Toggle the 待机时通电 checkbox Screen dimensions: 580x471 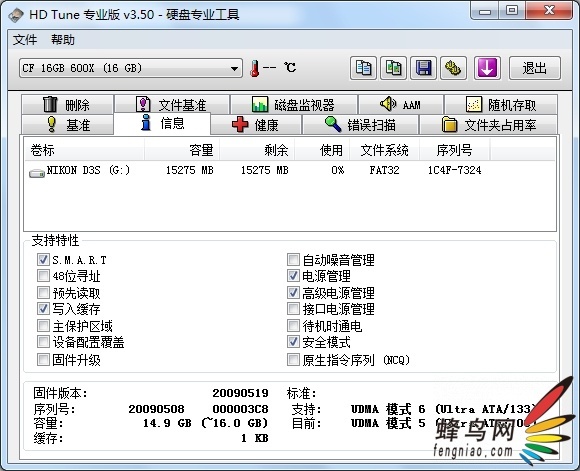pos(293,326)
